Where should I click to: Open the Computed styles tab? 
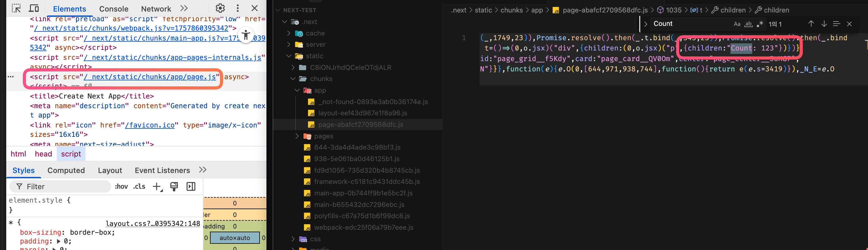pyautogui.click(x=66, y=171)
